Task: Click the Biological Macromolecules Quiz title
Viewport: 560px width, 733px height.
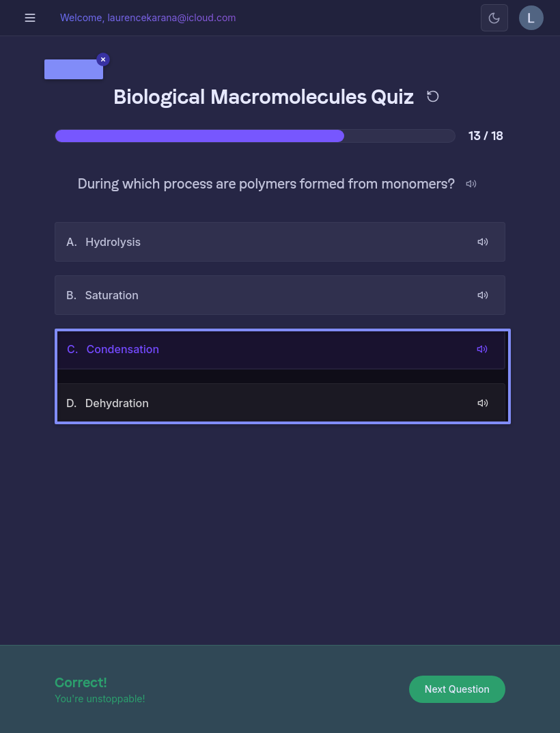Action: (264, 97)
